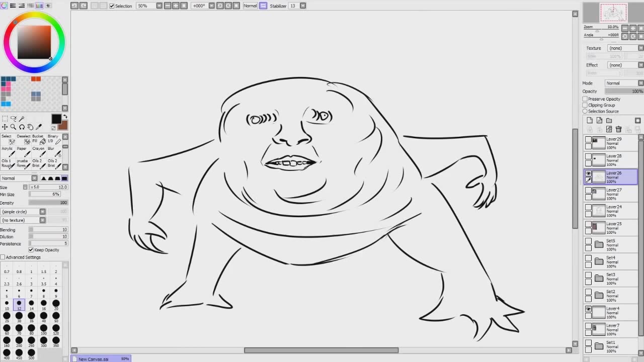
Task: Activate the Zoom magnifier tool
Action: click(x=13, y=127)
